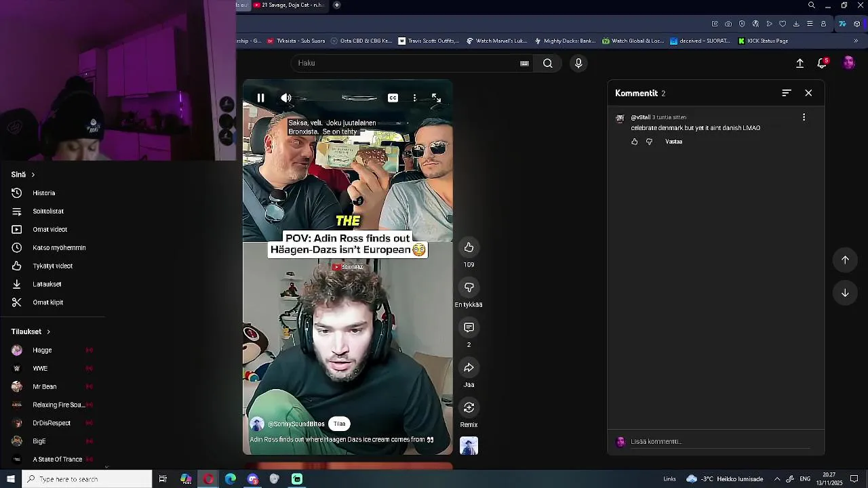Image resolution: width=868 pixels, height=488 pixels.
Task: Sort comments using the sort icon
Action: pyautogui.click(x=787, y=93)
